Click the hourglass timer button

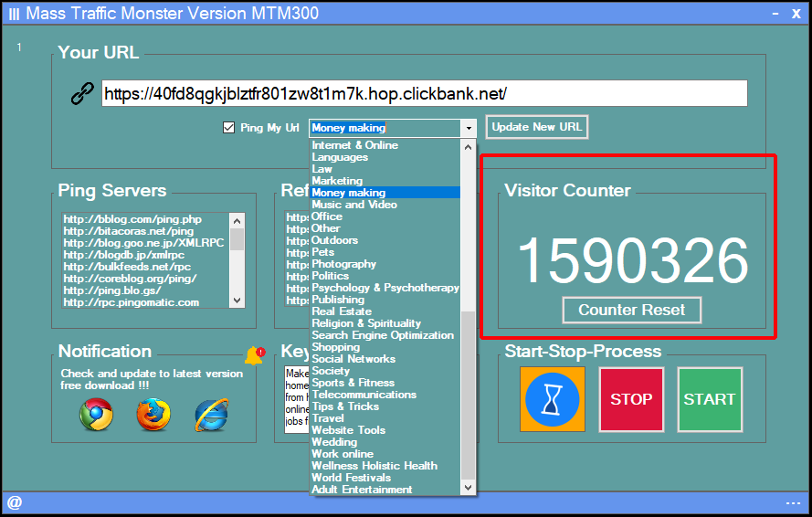tap(553, 399)
